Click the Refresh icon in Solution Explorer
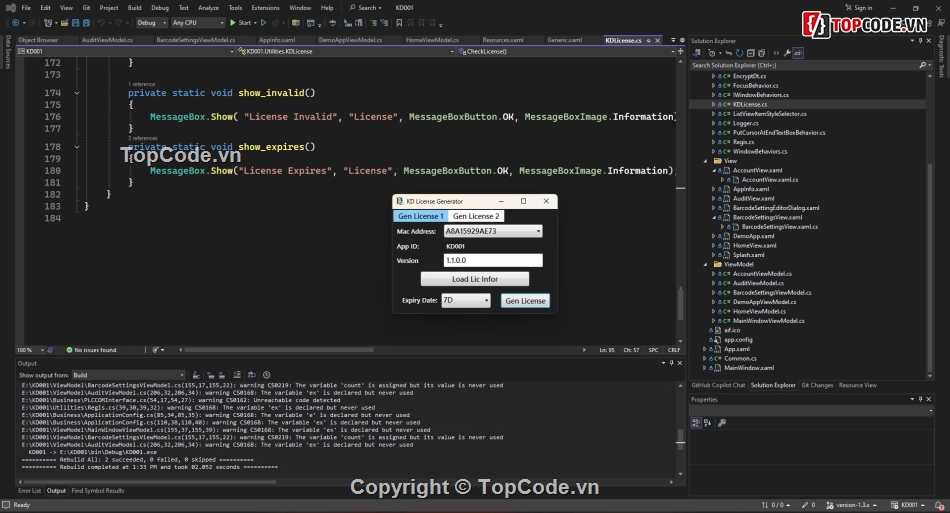Screen dimensions: 950x513 coord(740,53)
